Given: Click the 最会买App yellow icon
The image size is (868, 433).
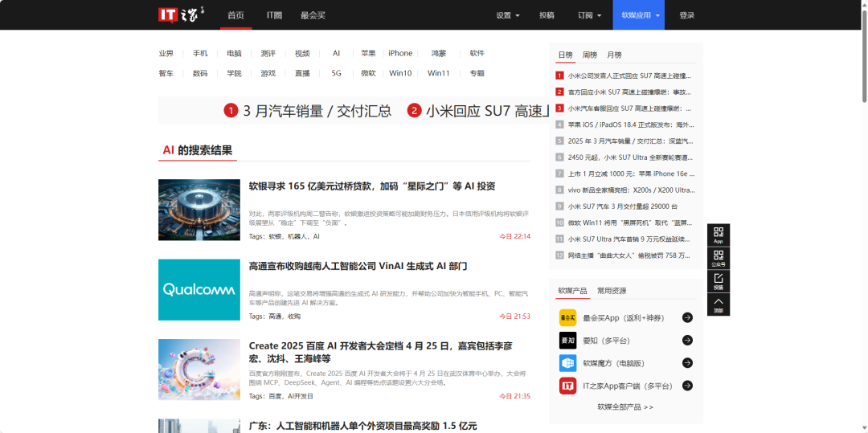Looking at the screenshot, I should [x=567, y=317].
